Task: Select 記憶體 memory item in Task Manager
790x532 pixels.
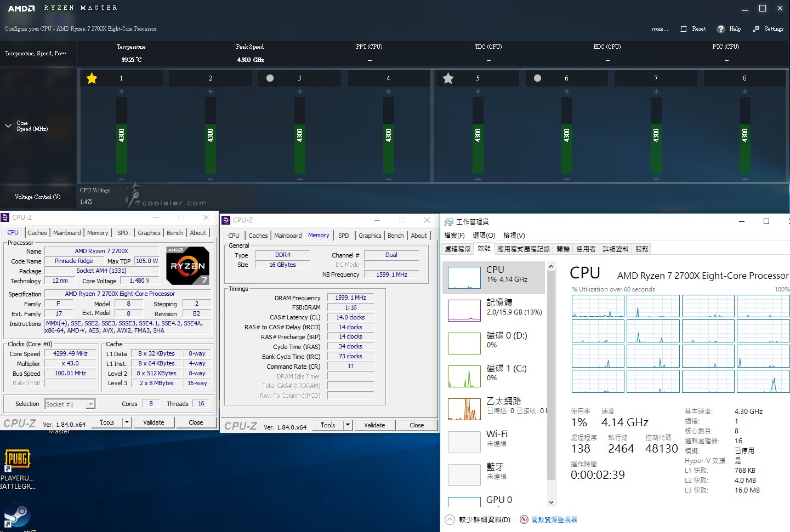Action: point(495,311)
